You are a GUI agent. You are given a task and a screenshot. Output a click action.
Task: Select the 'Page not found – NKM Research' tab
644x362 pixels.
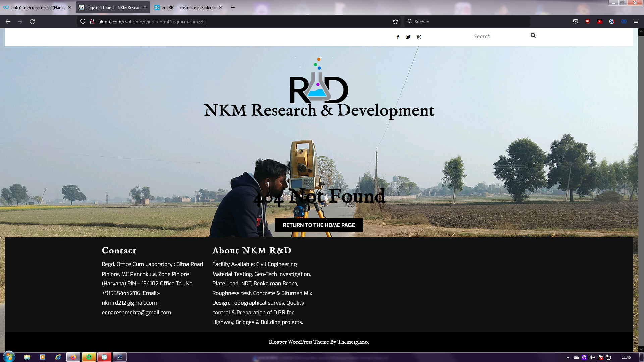click(113, 7)
